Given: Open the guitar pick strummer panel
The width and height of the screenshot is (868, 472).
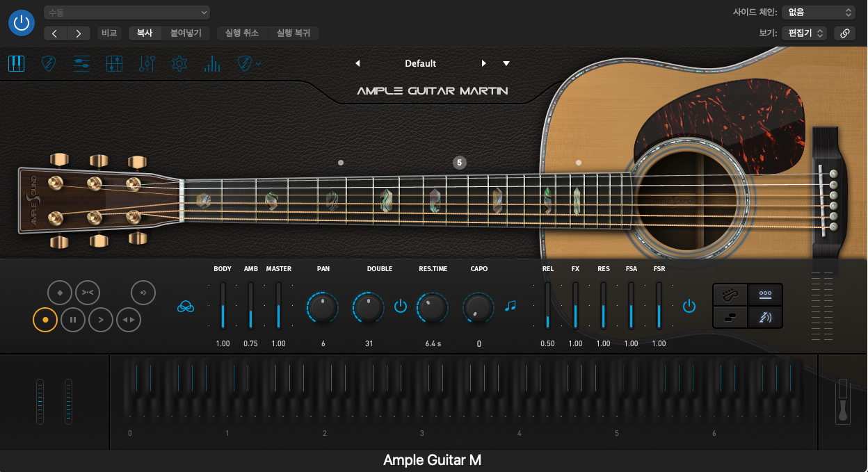Looking at the screenshot, I should 48,64.
